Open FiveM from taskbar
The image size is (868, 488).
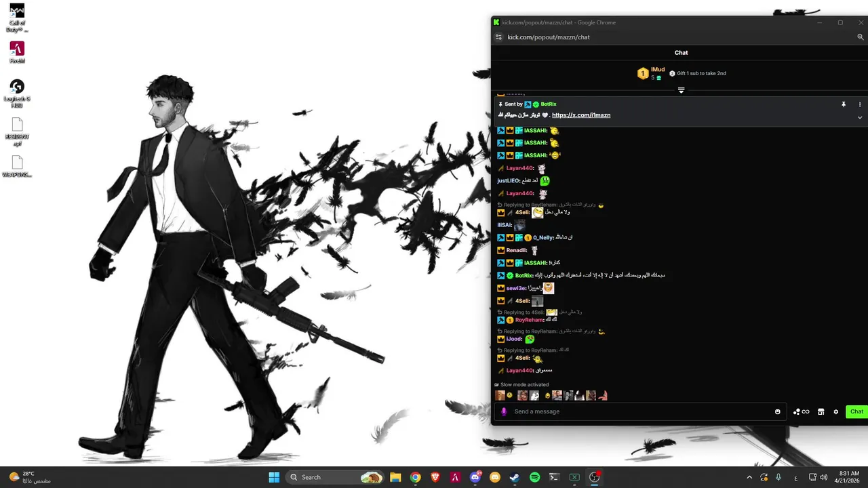pyautogui.click(x=455, y=477)
